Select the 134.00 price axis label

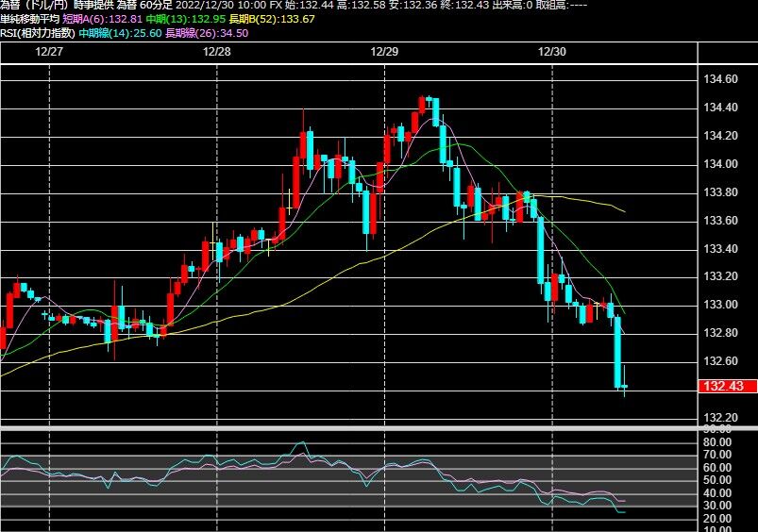point(721,164)
